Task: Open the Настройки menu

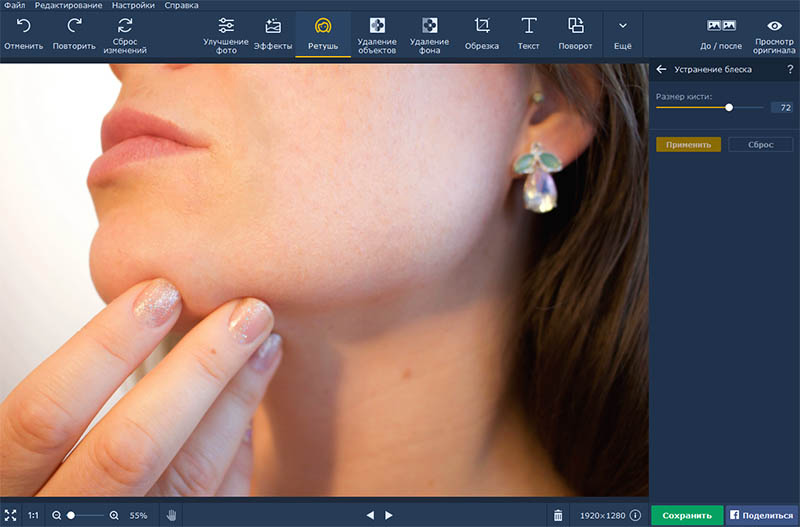Action: pos(132,5)
